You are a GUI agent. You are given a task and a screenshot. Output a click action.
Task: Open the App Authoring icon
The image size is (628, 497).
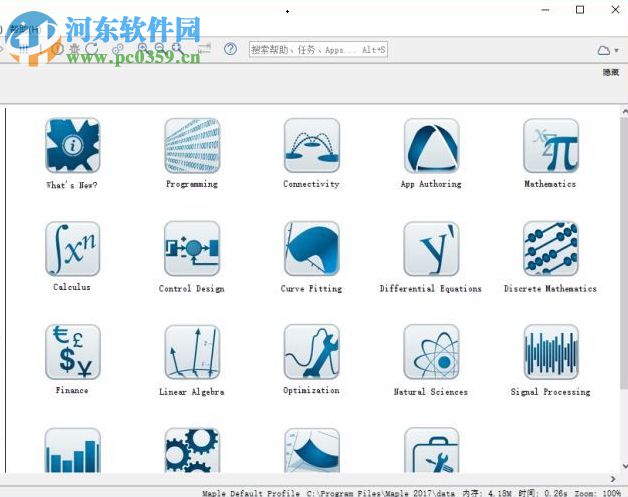[431, 146]
